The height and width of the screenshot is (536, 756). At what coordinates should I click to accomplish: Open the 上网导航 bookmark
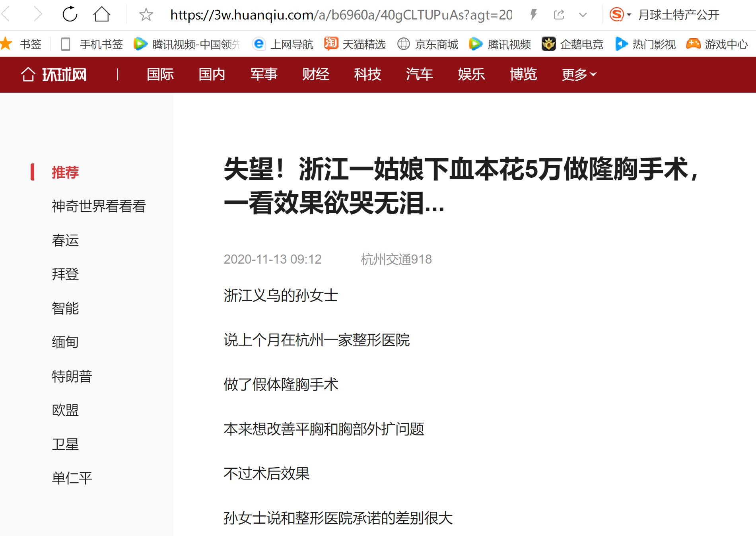pyautogui.click(x=283, y=44)
